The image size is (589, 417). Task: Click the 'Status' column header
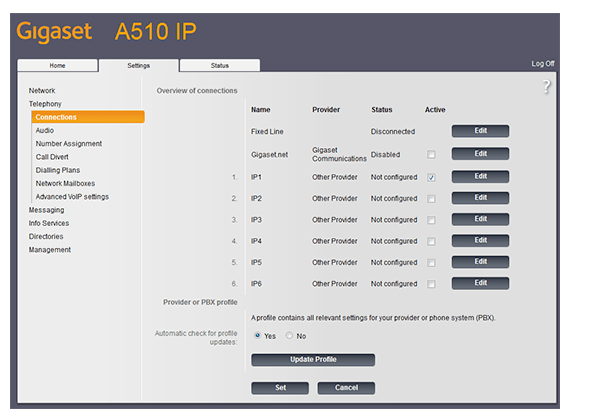382,110
